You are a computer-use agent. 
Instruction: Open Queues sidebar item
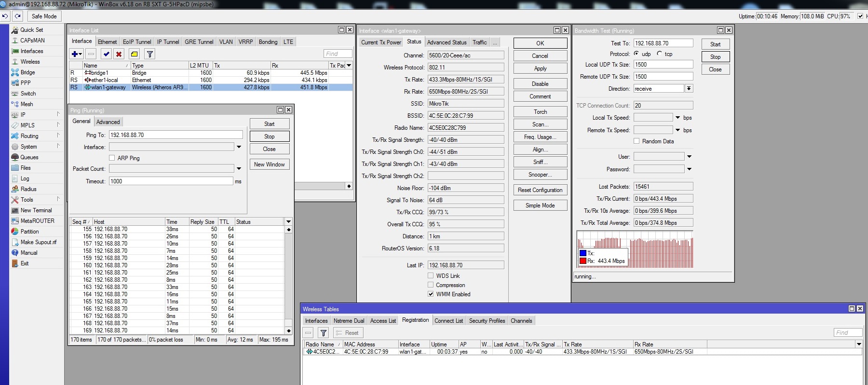coord(29,157)
